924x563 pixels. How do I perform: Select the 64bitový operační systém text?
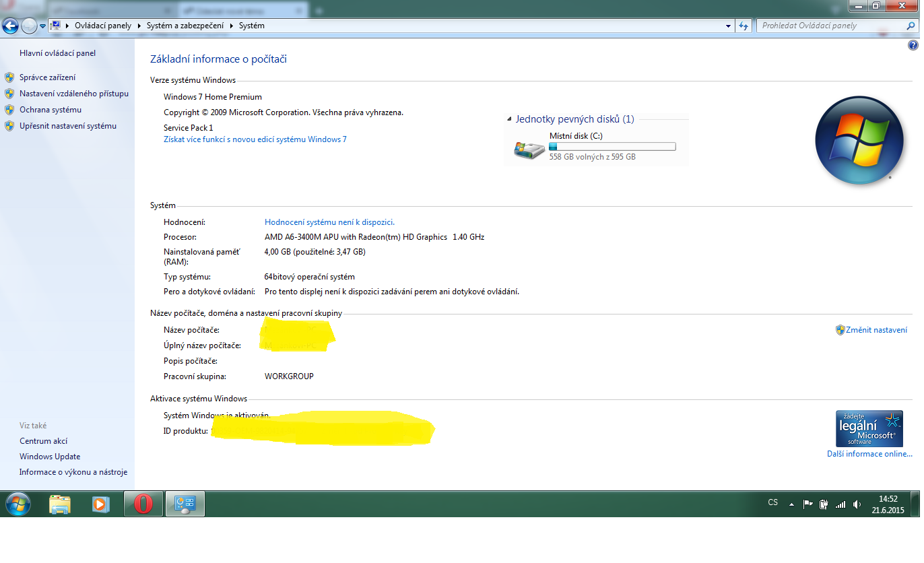coord(310,277)
